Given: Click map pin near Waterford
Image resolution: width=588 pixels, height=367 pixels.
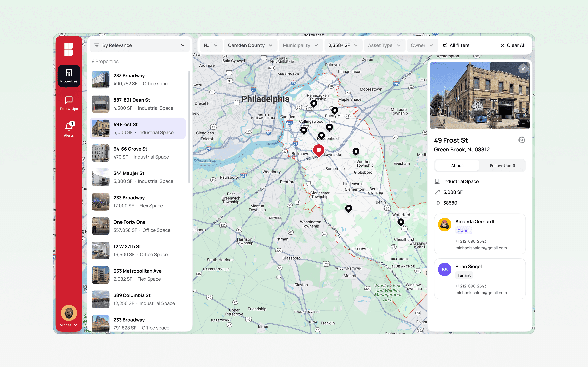Looking at the screenshot, I should [x=401, y=222].
